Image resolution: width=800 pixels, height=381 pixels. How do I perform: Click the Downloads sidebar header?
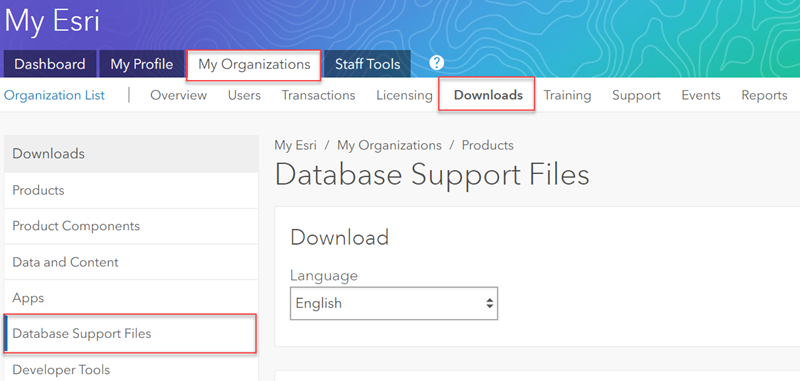click(131, 154)
